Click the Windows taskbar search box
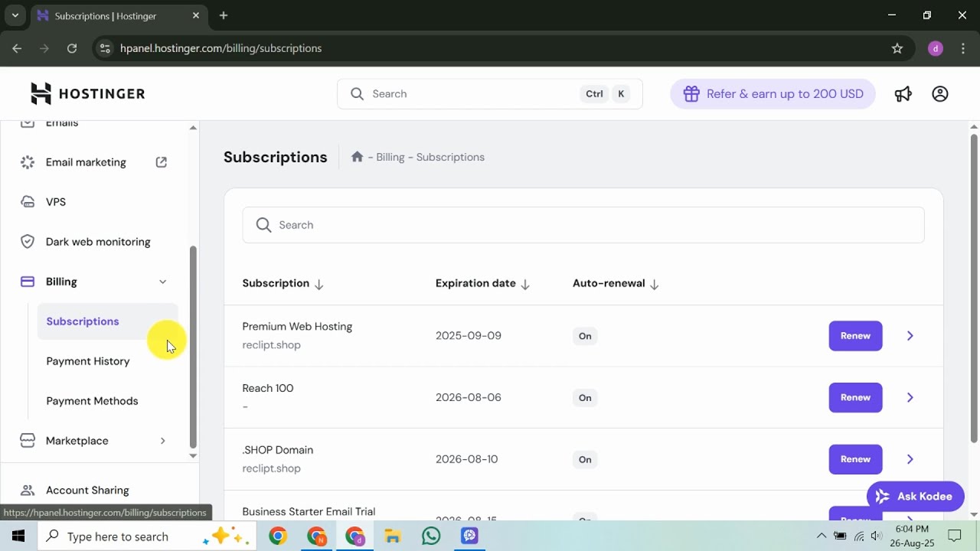Viewport: 980px width, 551px height. 148,536
